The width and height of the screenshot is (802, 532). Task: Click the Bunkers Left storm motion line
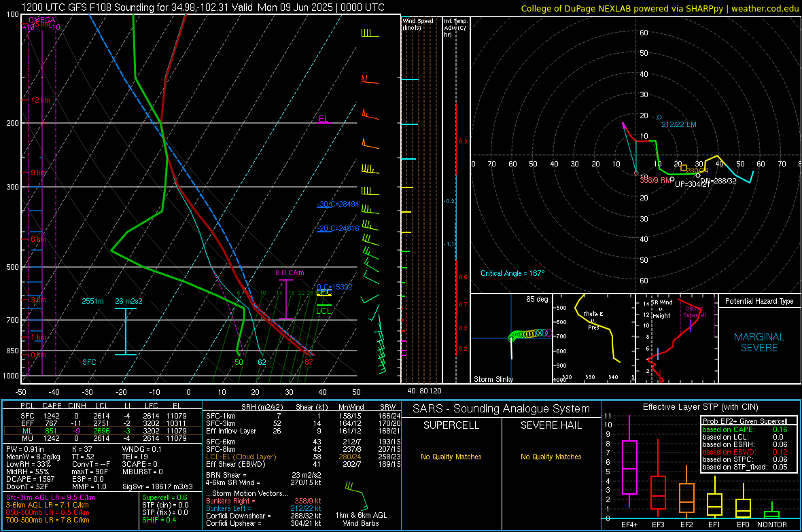coord(264,508)
